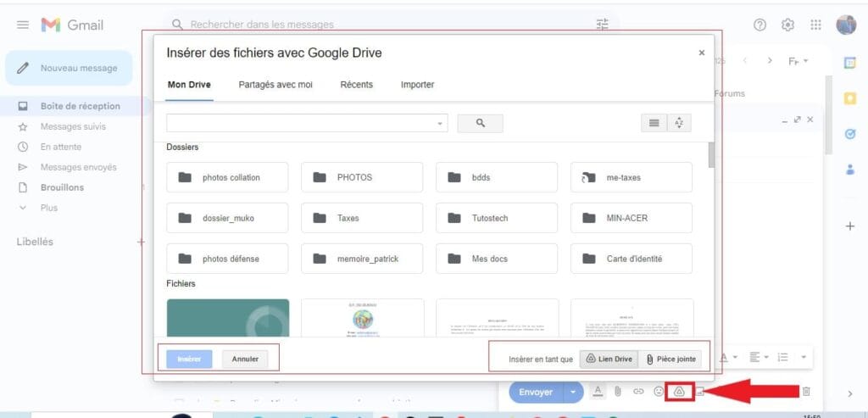Select the photos collation folder
The width and height of the screenshot is (868, 418).
(227, 177)
